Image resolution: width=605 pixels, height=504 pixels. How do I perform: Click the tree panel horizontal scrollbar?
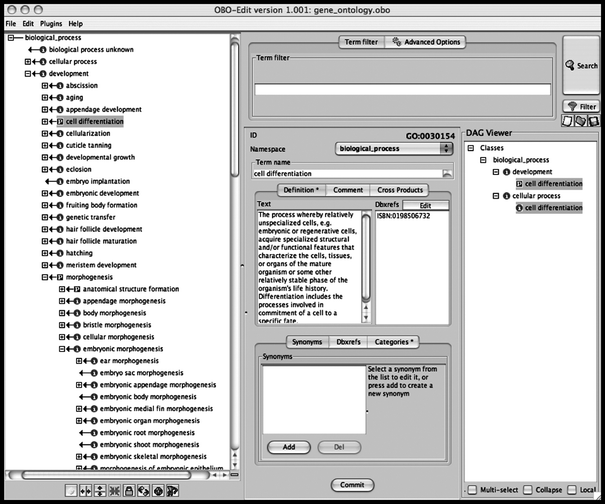tap(106, 475)
